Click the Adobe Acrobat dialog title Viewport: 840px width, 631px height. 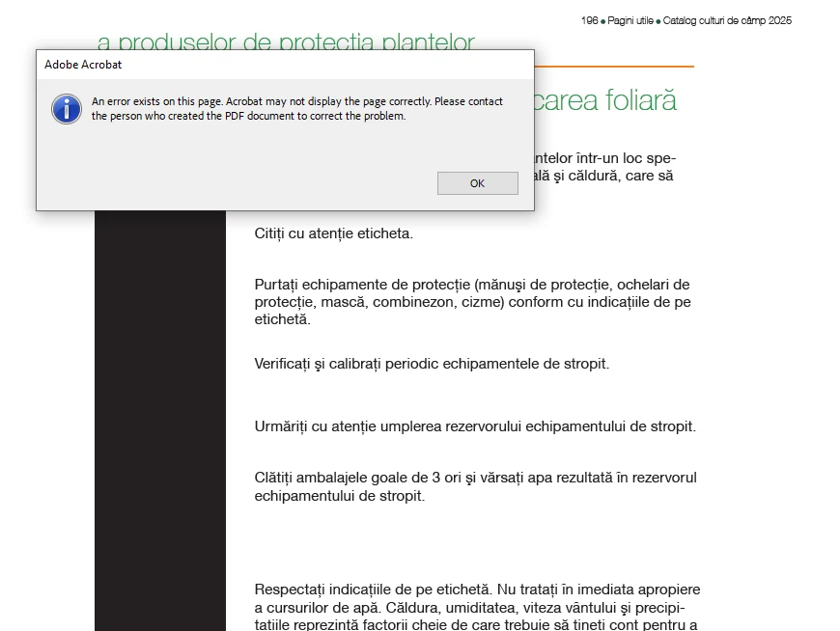point(83,65)
